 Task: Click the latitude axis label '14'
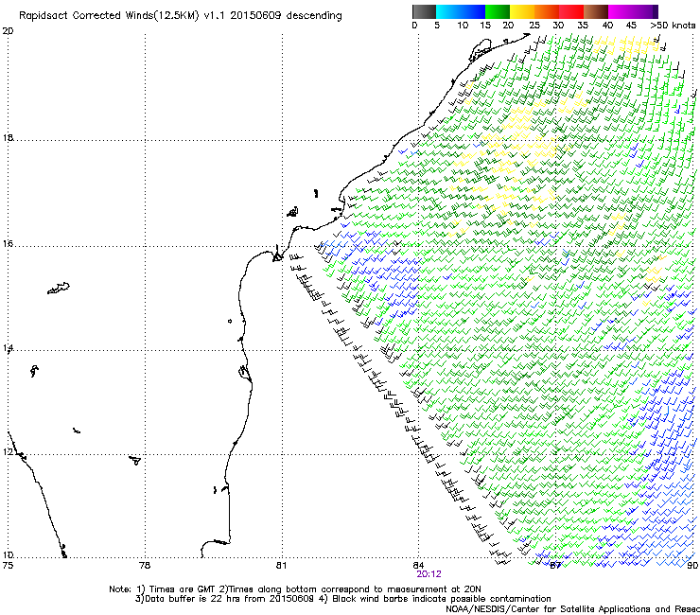click(x=8, y=348)
